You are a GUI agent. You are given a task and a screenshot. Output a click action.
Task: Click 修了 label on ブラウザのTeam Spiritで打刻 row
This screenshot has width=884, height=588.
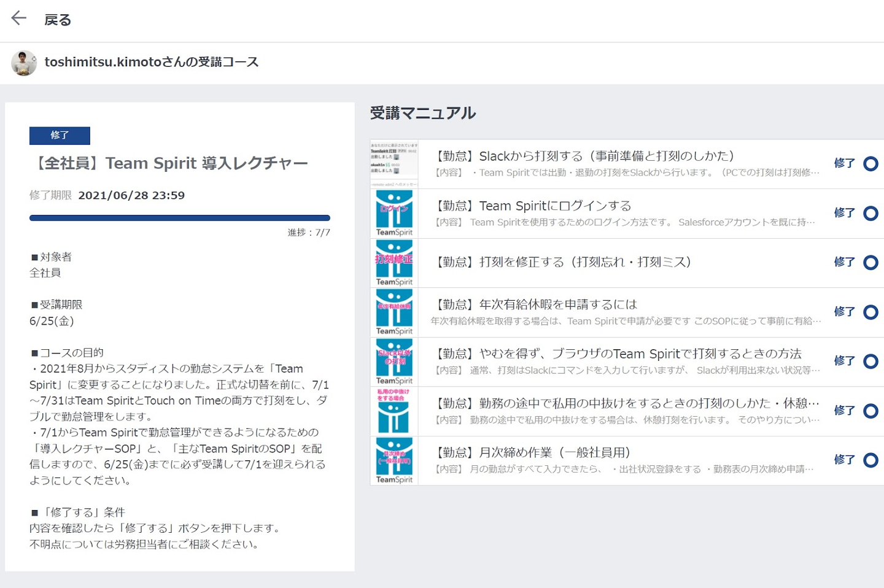(x=844, y=361)
